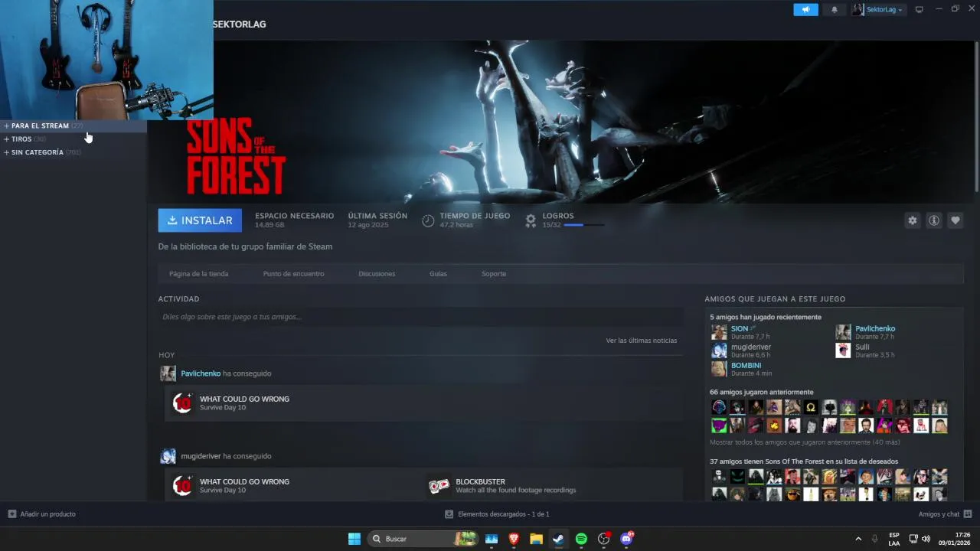Click the Sons Of The Forest logo

[x=236, y=157]
